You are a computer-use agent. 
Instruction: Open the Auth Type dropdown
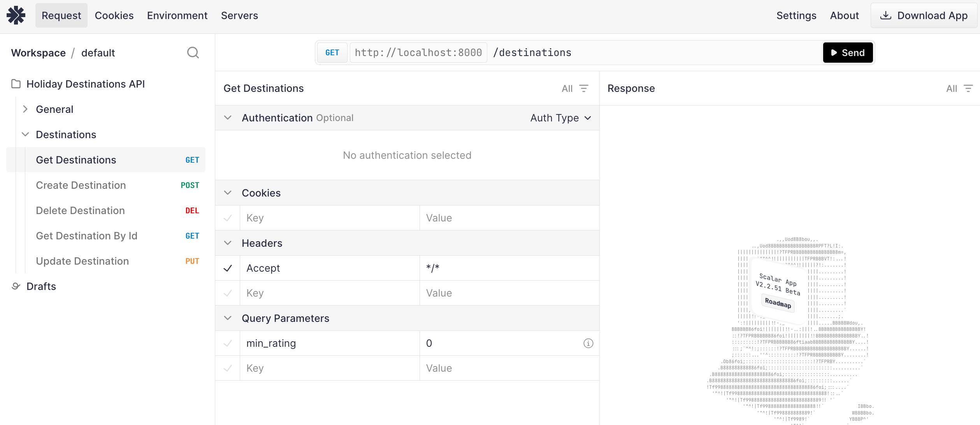tap(560, 118)
